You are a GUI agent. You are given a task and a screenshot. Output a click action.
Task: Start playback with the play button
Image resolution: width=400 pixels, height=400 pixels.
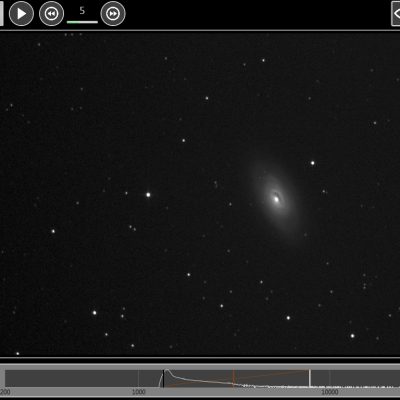(21, 13)
